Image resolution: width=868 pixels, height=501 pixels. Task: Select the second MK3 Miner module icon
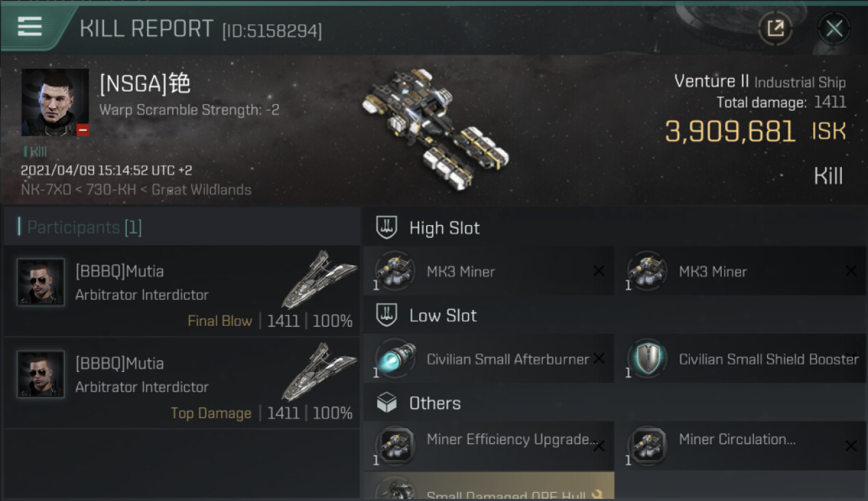coord(646,271)
